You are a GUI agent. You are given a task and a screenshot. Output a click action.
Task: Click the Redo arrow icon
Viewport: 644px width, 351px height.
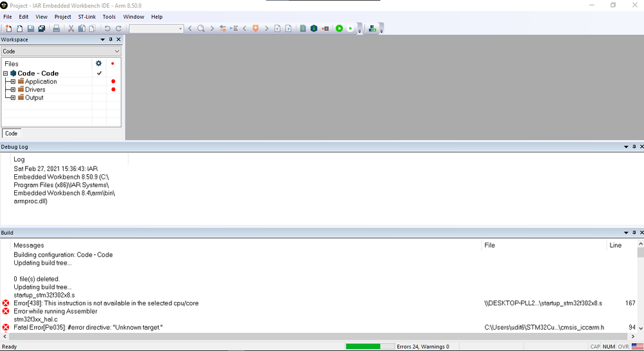coord(118,28)
